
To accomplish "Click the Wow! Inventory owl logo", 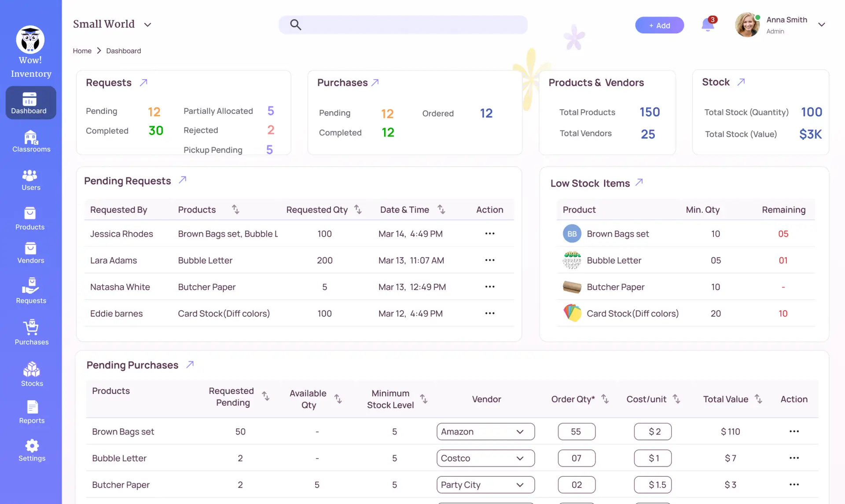I will coord(30,40).
